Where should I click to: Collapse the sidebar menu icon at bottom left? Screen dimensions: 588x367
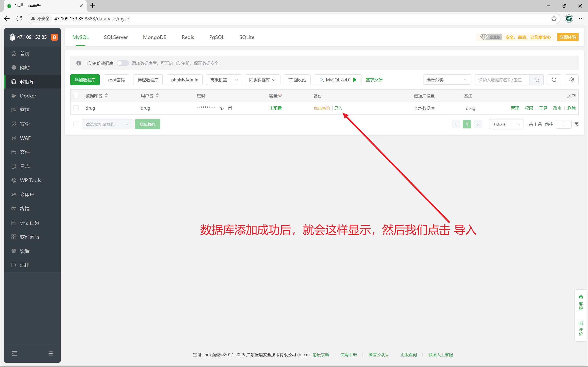(14, 353)
